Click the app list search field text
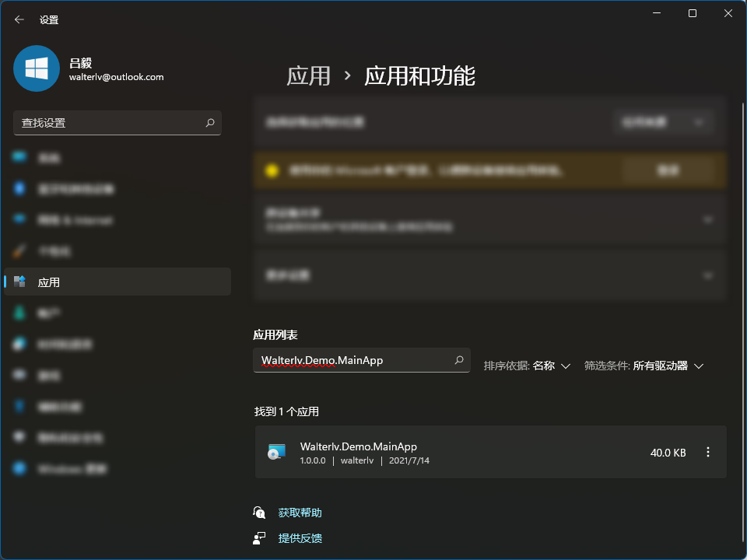The width and height of the screenshot is (747, 560). coord(322,360)
